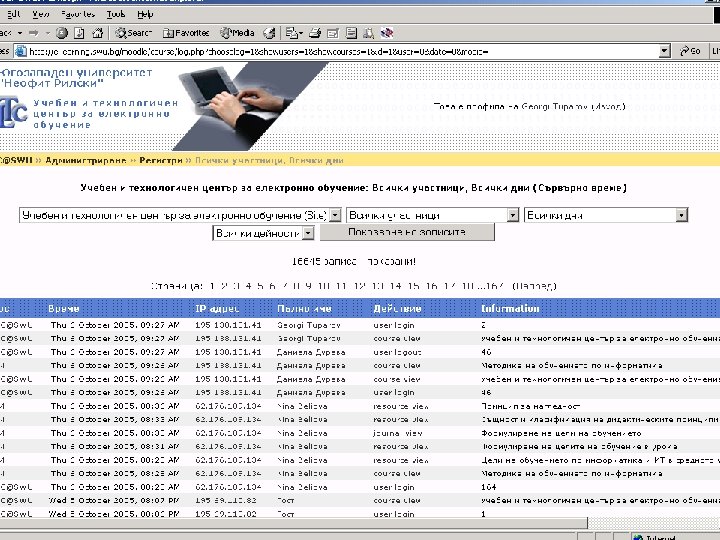The height and width of the screenshot is (540, 720).
Task: Go to last log page 167
Action: click(495, 286)
